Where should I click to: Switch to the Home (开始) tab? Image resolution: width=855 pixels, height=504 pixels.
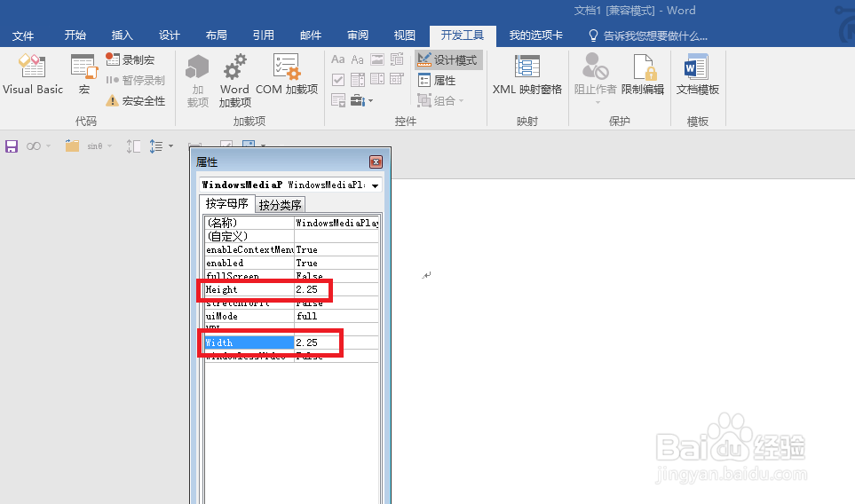click(x=75, y=35)
